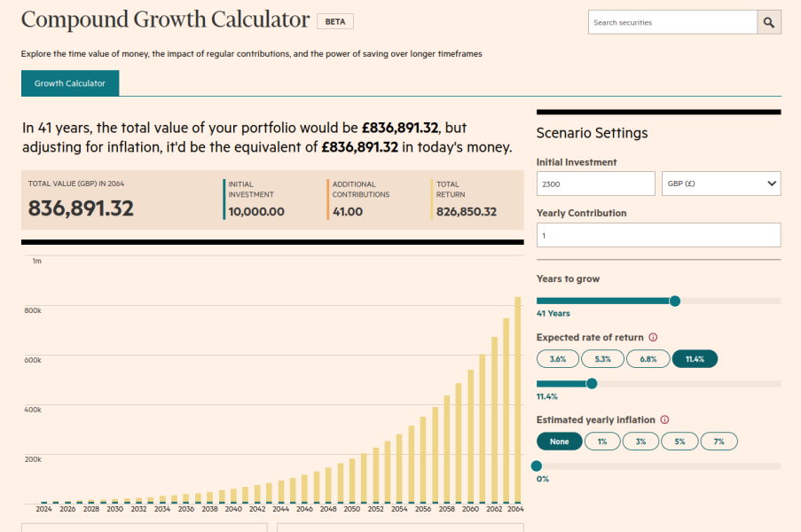The height and width of the screenshot is (532, 801).
Task: Focus the Search securities input field
Action: point(672,22)
